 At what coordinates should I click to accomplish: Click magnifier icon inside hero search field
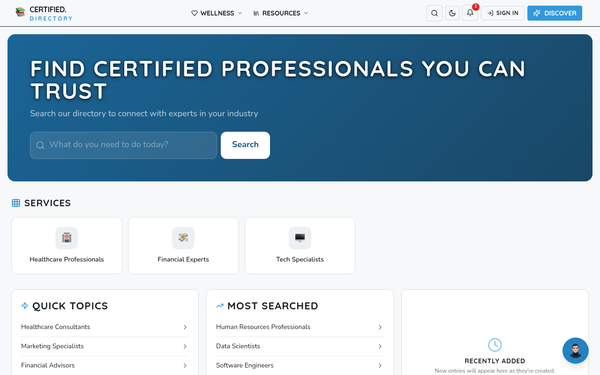pos(40,145)
